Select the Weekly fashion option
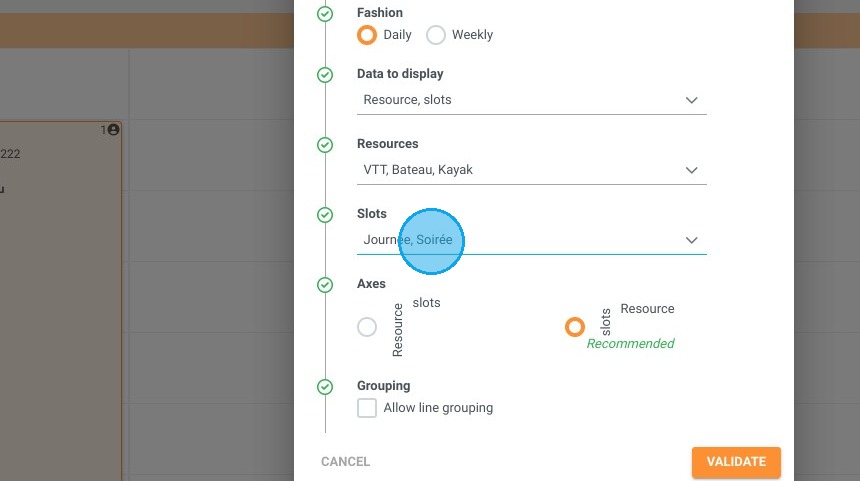 point(436,35)
